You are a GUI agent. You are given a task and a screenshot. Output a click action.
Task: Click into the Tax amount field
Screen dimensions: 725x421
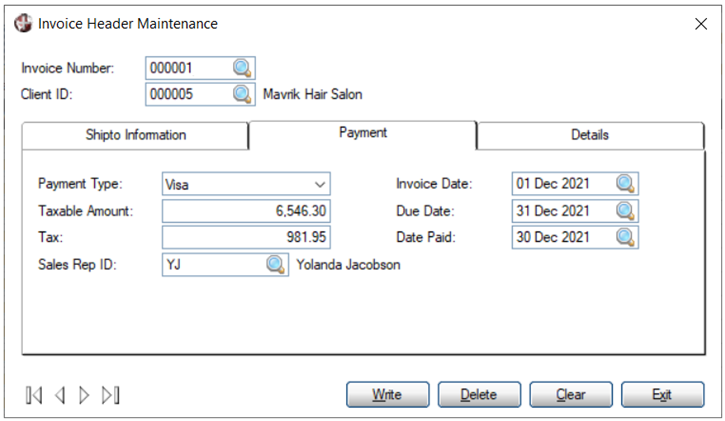(246, 237)
